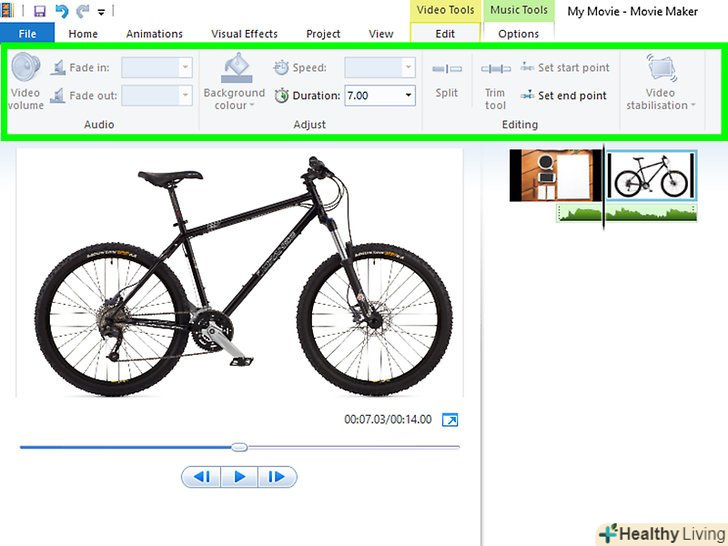Open the Visual Effects tab
This screenshot has width=728, height=546.
pos(244,34)
